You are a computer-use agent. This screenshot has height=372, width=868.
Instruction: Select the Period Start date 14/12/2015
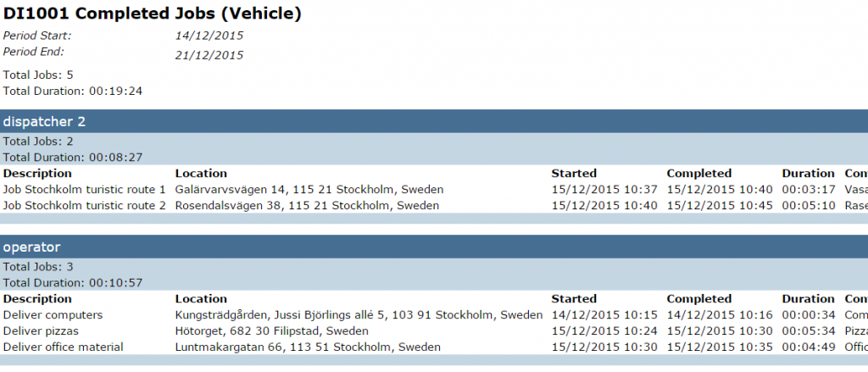click(209, 36)
